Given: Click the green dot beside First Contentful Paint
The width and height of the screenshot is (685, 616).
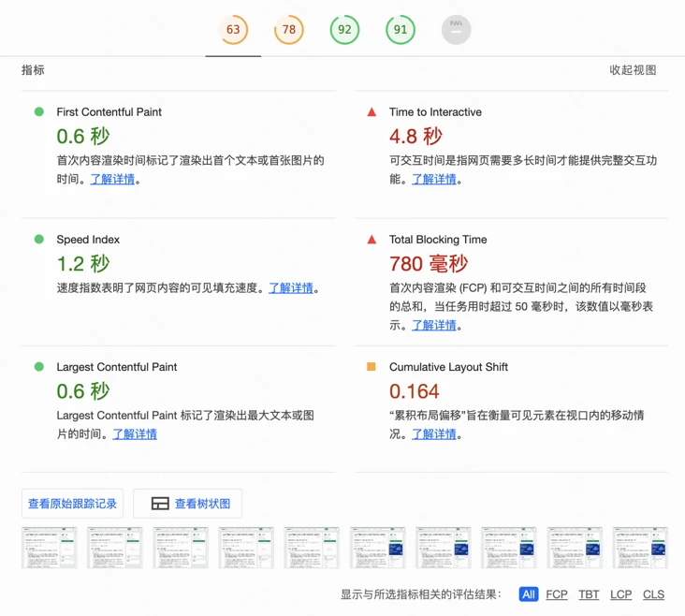Looking at the screenshot, I should (39, 112).
